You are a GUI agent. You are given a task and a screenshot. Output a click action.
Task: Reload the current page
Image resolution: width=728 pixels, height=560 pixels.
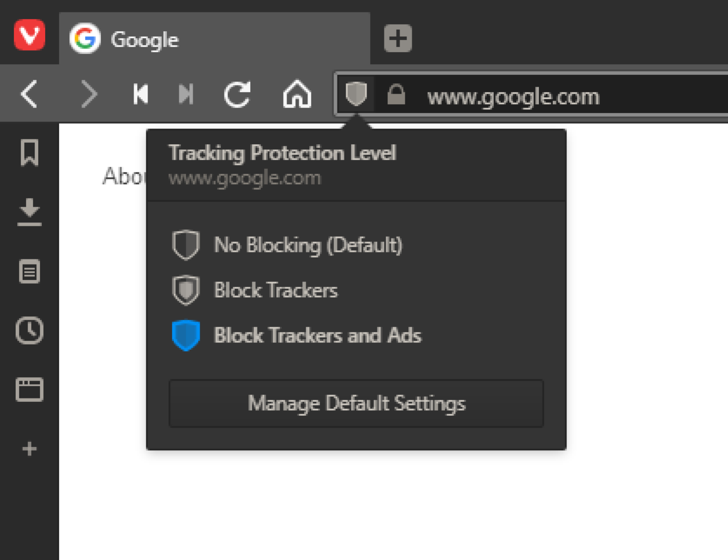[237, 94]
